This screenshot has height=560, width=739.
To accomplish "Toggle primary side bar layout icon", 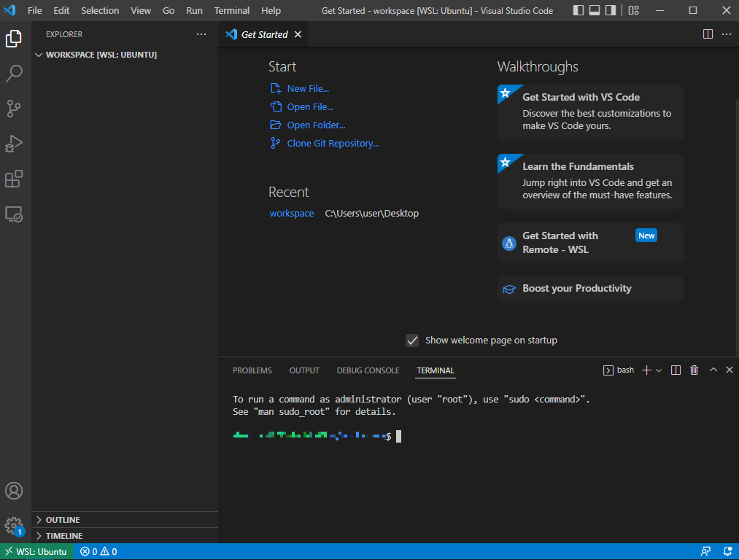I will click(579, 10).
